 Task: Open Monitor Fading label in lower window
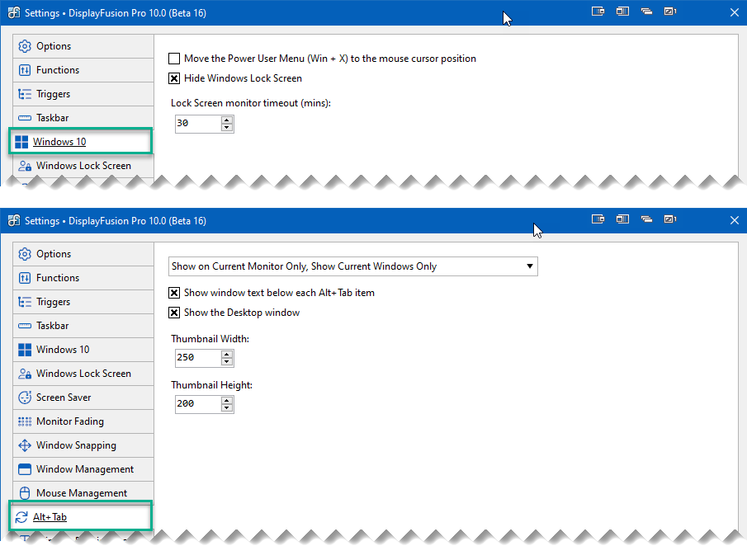[70, 421]
